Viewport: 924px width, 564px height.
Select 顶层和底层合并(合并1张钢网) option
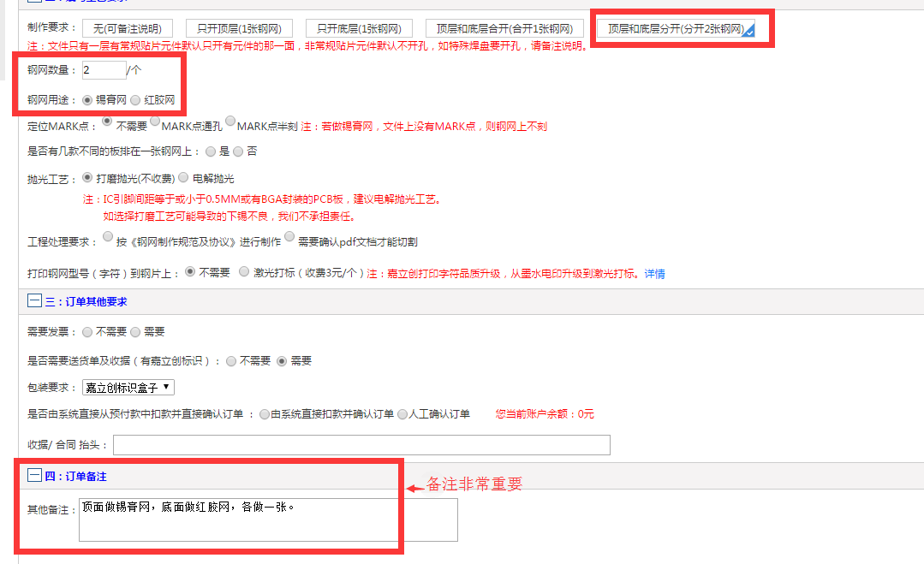504,29
